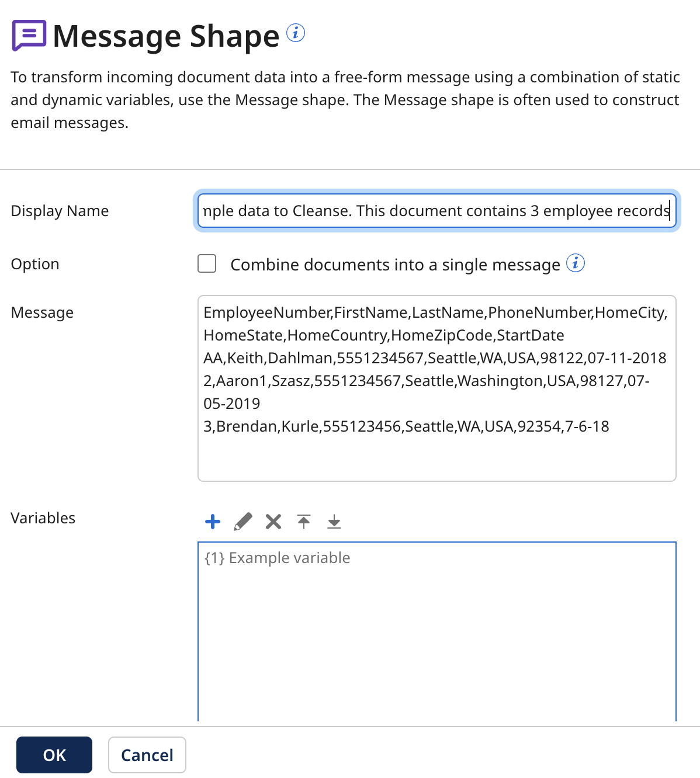Click the Message Shape title info icon
The width and height of the screenshot is (700, 778).
click(296, 33)
